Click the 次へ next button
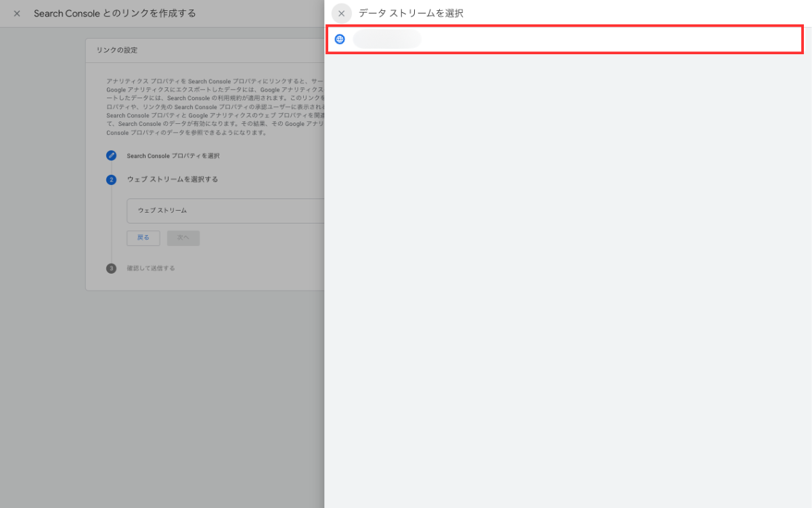 click(x=183, y=238)
